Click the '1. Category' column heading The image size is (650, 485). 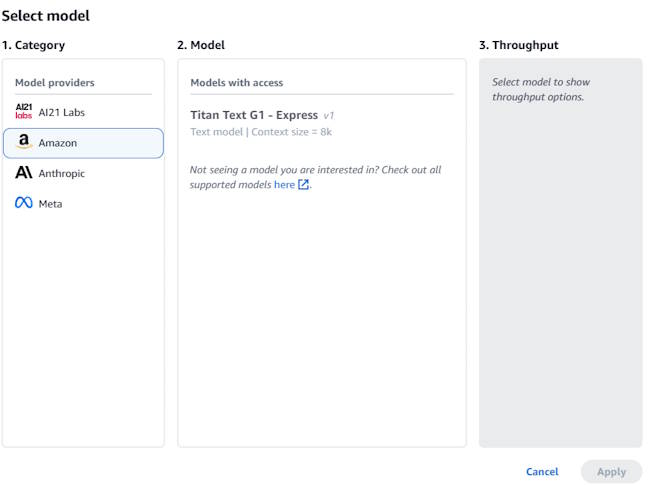tap(35, 45)
